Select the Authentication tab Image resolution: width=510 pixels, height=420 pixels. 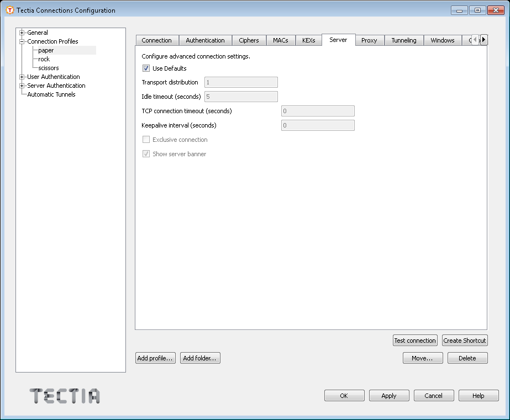pos(206,40)
